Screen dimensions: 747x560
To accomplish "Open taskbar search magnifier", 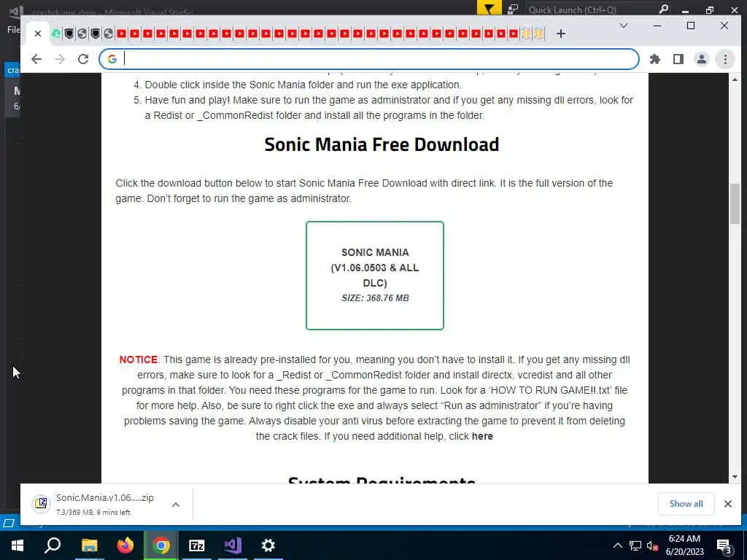I will [x=53, y=545].
